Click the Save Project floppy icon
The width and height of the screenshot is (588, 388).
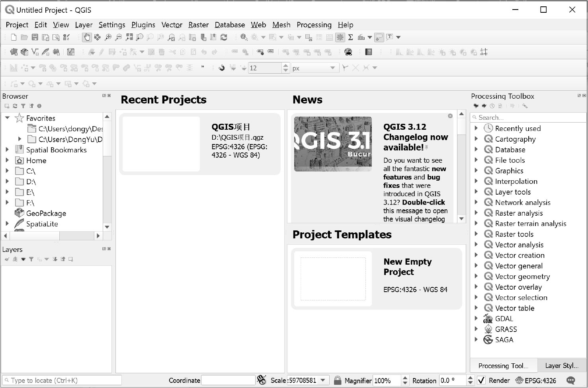(x=35, y=37)
